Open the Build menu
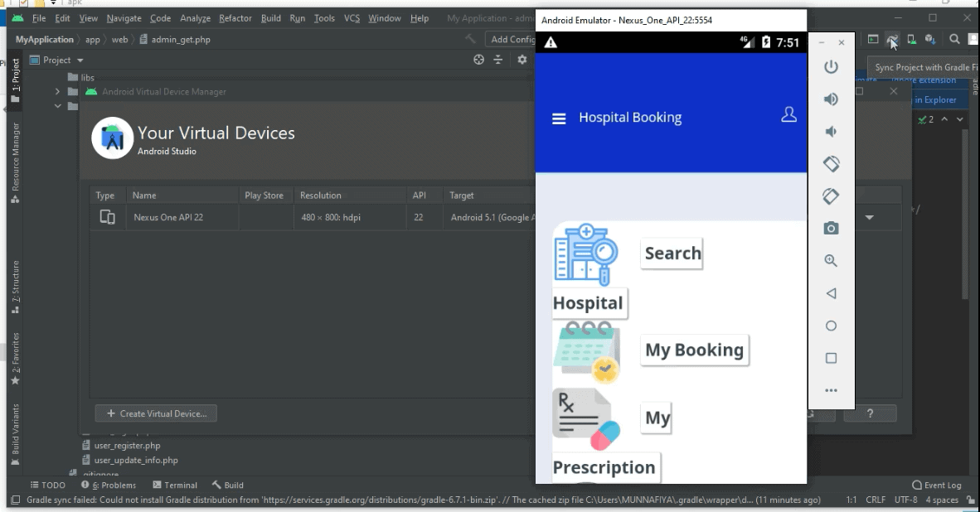Viewport: 980px width, 512px height. [x=270, y=17]
